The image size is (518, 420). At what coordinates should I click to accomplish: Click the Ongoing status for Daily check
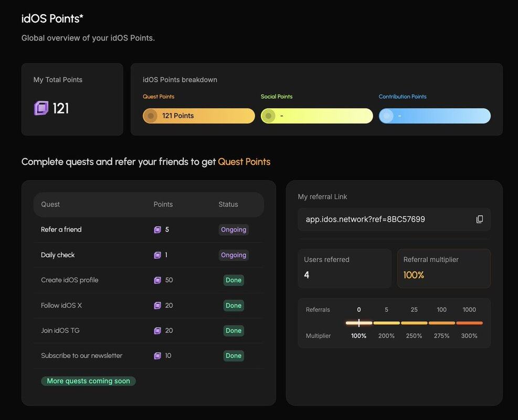[x=234, y=255]
